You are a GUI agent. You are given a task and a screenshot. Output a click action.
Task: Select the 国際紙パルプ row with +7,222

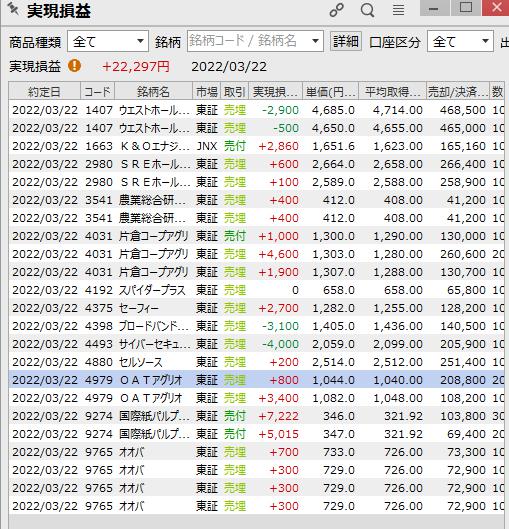click(256, 416)
